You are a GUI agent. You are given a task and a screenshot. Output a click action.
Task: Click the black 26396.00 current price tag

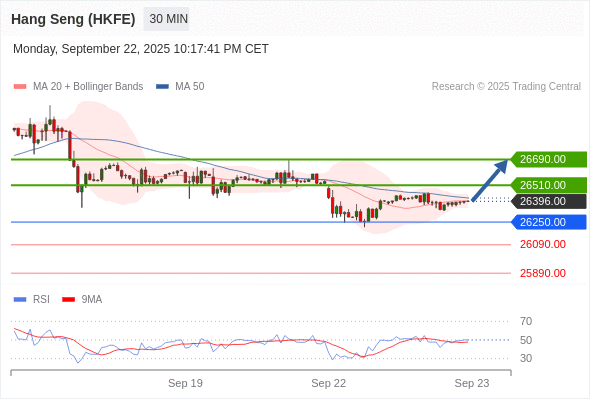[549, 201]
